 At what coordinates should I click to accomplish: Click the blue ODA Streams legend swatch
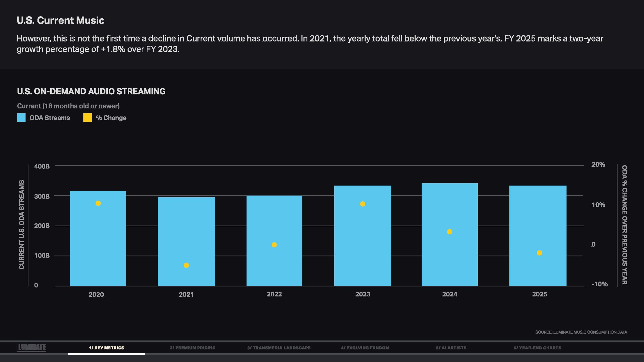(21, 118)
